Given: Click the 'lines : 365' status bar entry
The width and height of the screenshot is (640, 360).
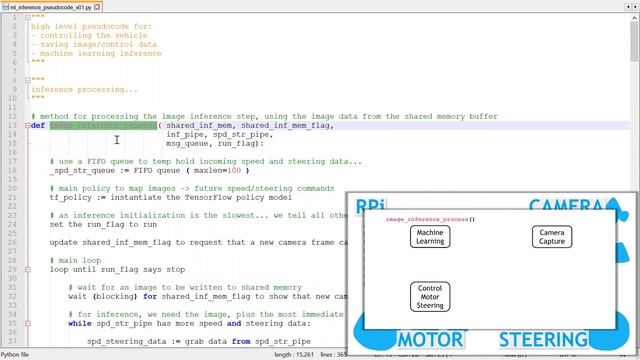Looking at the screenshot, I should click(x=333, y=355).
